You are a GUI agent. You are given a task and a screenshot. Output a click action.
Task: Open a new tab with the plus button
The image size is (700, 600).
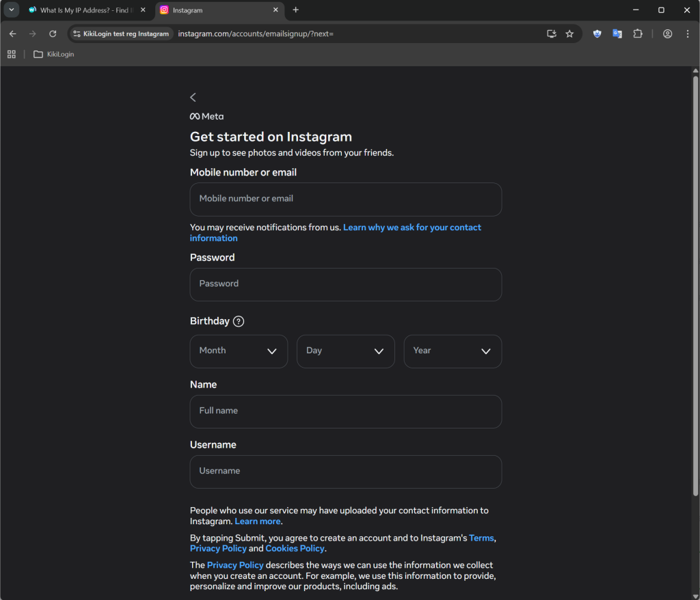(295, 10)
